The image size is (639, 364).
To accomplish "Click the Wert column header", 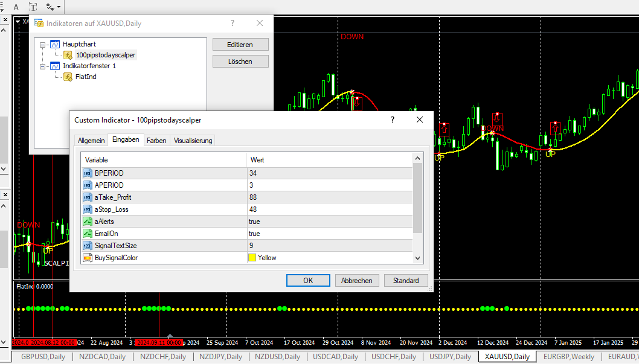I will (329, 160).
